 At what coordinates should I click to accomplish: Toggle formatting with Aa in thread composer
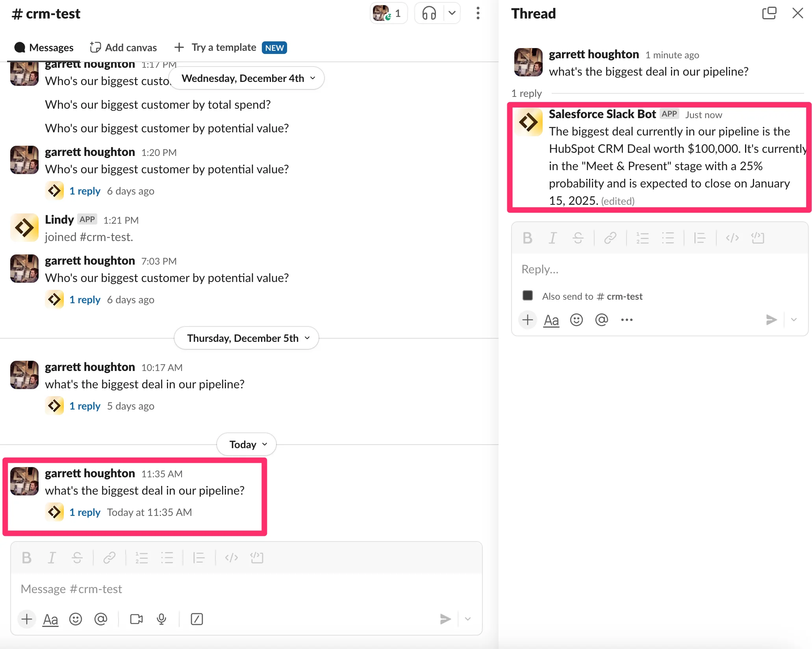(x=551, y=320)
